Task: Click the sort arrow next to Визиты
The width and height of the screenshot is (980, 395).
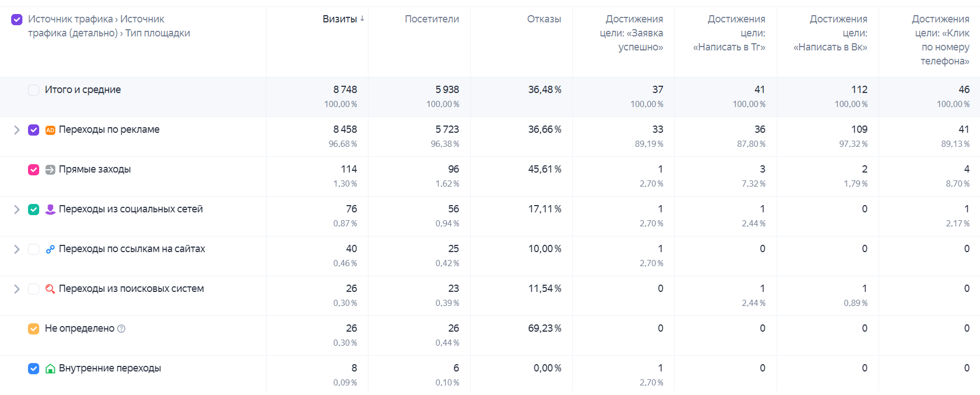Action: pyautogui.click(x=362, y=18)
